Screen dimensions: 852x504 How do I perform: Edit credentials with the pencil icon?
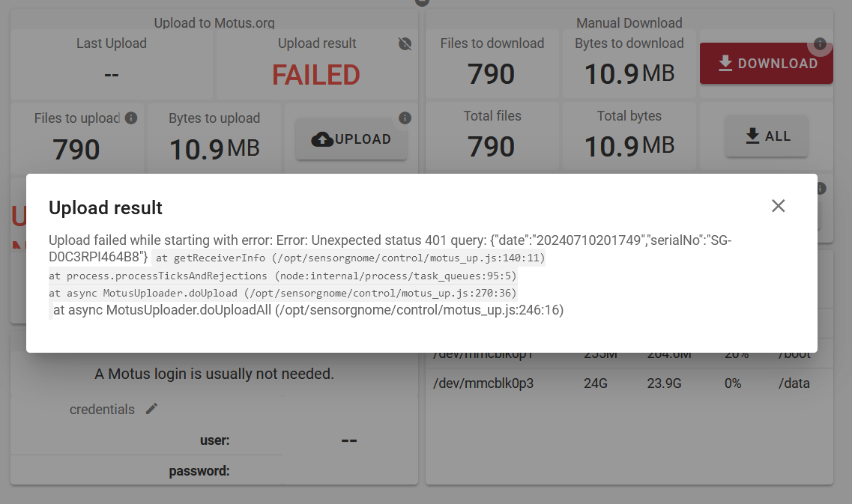pos(152,409)
